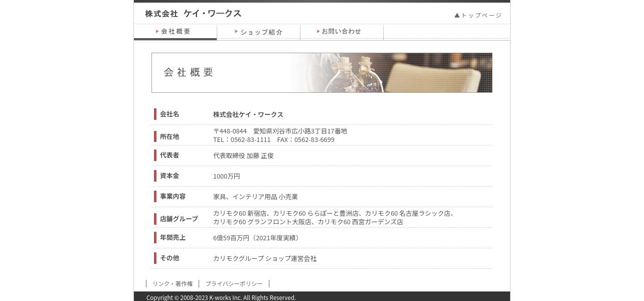Open the 会社概要 navigation tab

click(175, 32)
